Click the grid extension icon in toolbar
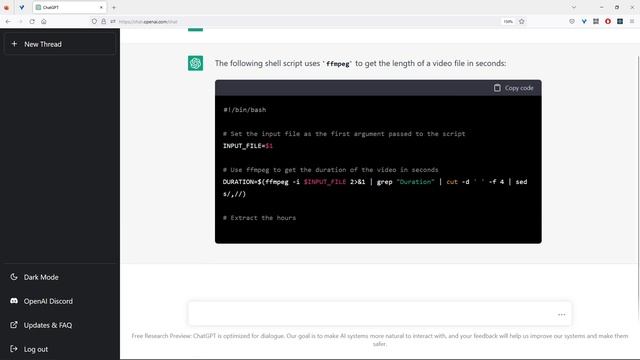The height and width of the screenshot is (360, 640). 596,21
